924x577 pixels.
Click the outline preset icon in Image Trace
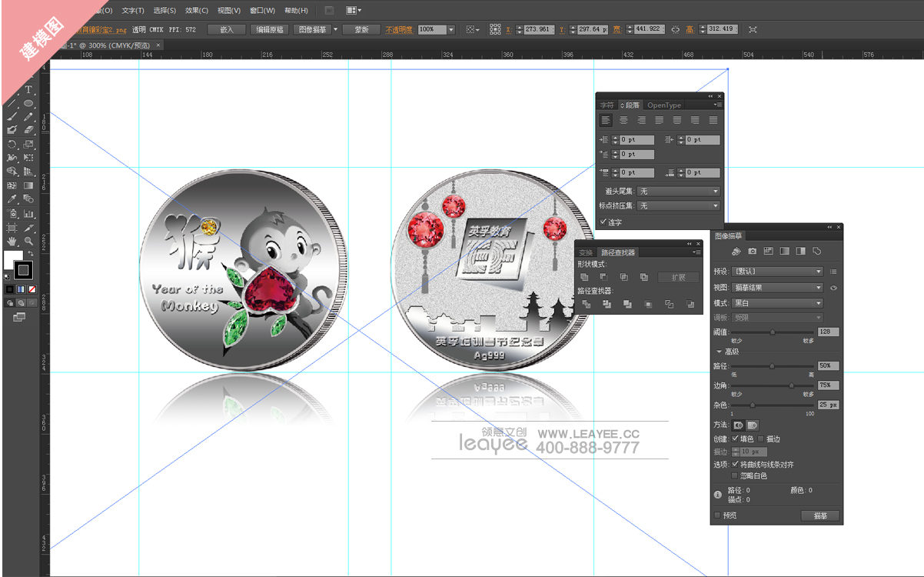point(816,251)
